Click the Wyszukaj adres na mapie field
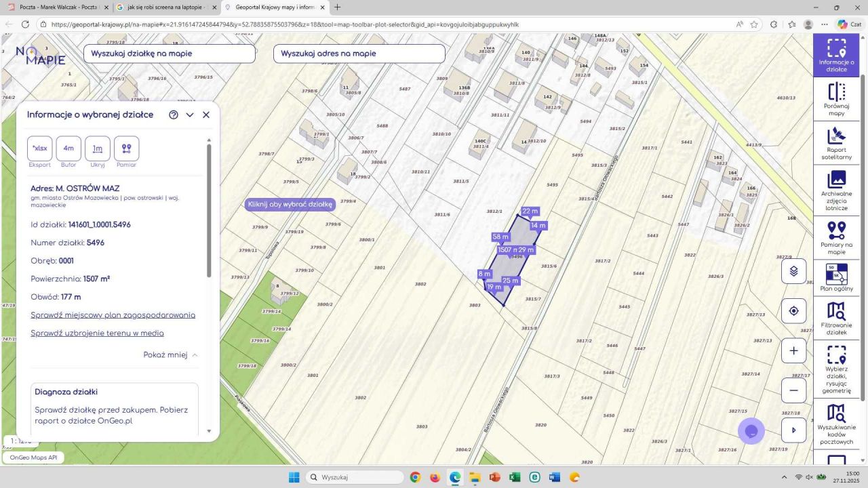This screenshot has width=868, height=488. pos(359,54)
